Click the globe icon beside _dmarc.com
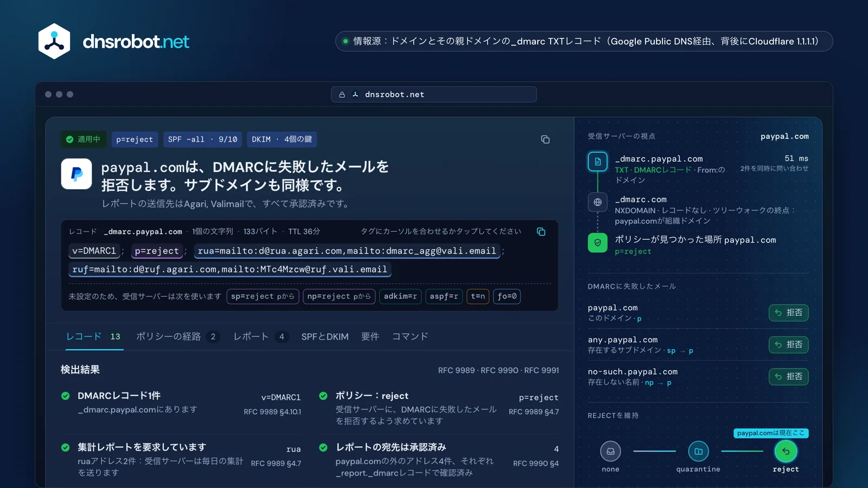Screen dimensions: 868x488 point(597,202)
